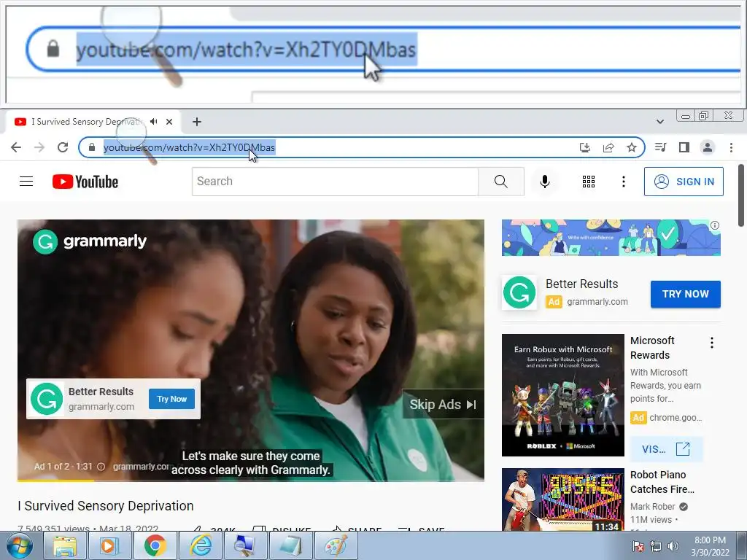This screenshot has width=747, height=560.
Task: Click the page vertical scrollbar
Action: click(x=741, y=195)
